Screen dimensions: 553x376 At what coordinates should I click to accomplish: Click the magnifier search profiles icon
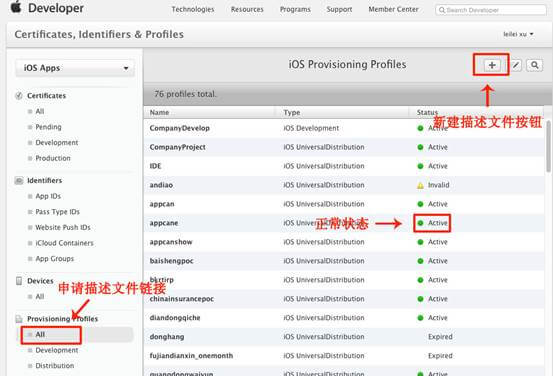pos(535,65)
